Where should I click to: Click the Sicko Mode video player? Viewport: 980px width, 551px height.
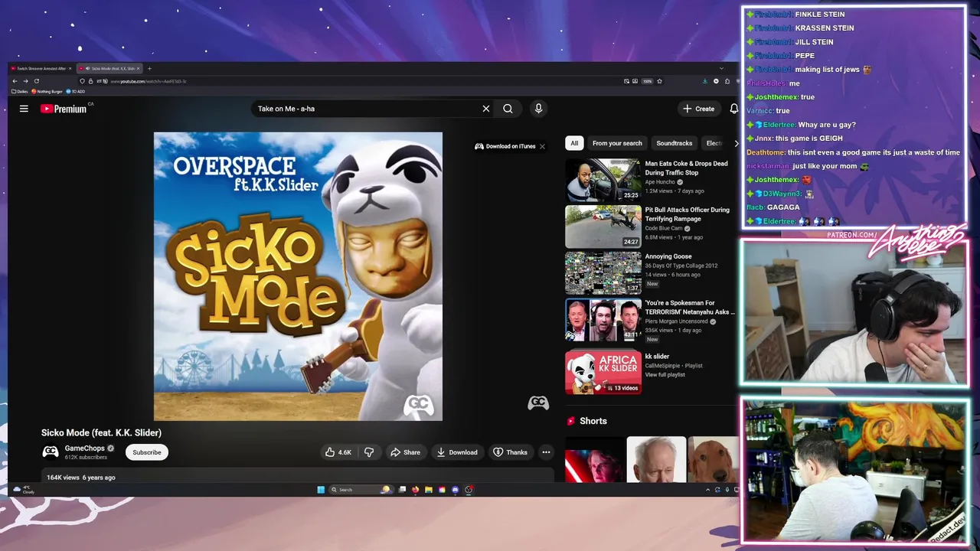point(298,276)
